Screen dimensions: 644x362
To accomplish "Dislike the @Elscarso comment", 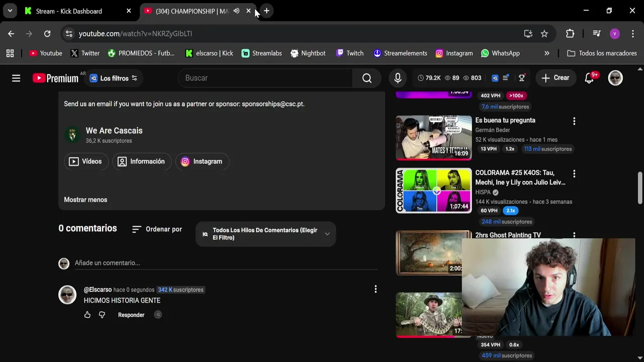I will 102,315.
